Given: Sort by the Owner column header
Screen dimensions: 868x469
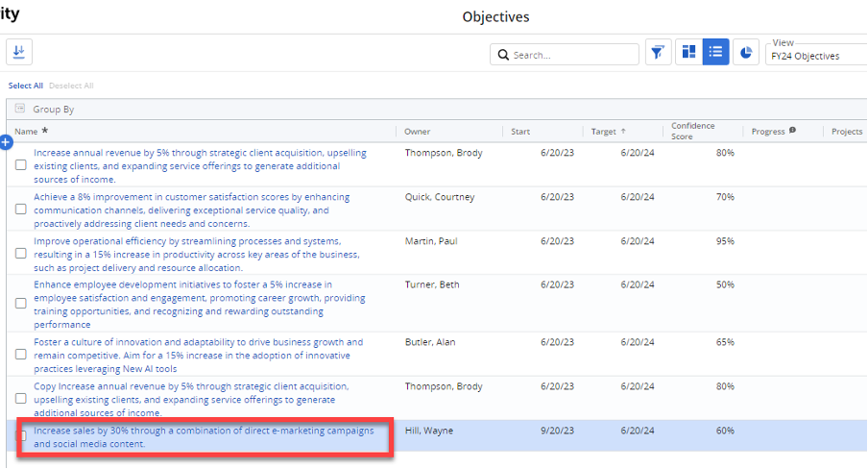Looking at the screenshot, I should pos(417,132).
